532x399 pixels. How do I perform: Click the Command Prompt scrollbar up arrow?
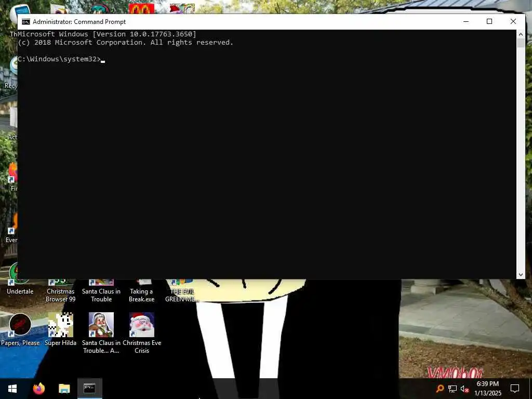(521, 34)
